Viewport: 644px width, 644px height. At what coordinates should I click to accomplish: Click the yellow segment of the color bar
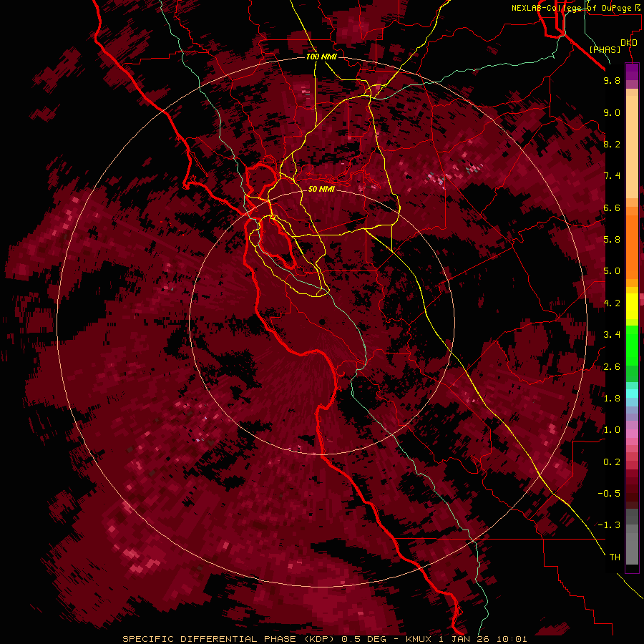click(x=632, y=306)
